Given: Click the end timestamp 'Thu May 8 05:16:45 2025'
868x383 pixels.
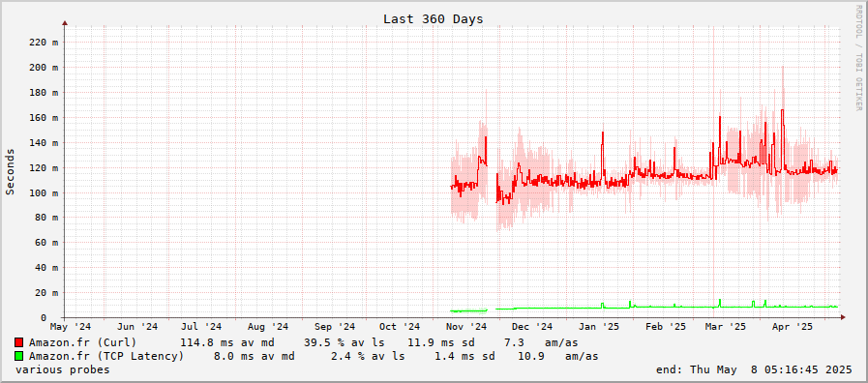Looking at the screenshot, I should [771, 369].
